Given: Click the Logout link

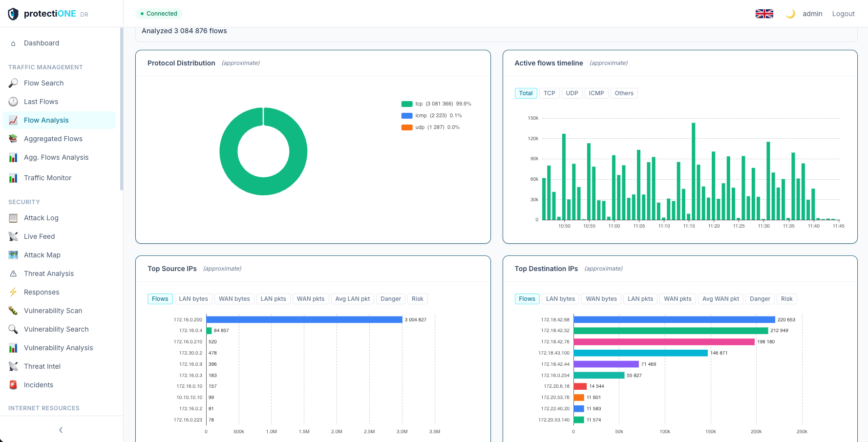Looking at the screenshot, I should [x=843, y=14].
